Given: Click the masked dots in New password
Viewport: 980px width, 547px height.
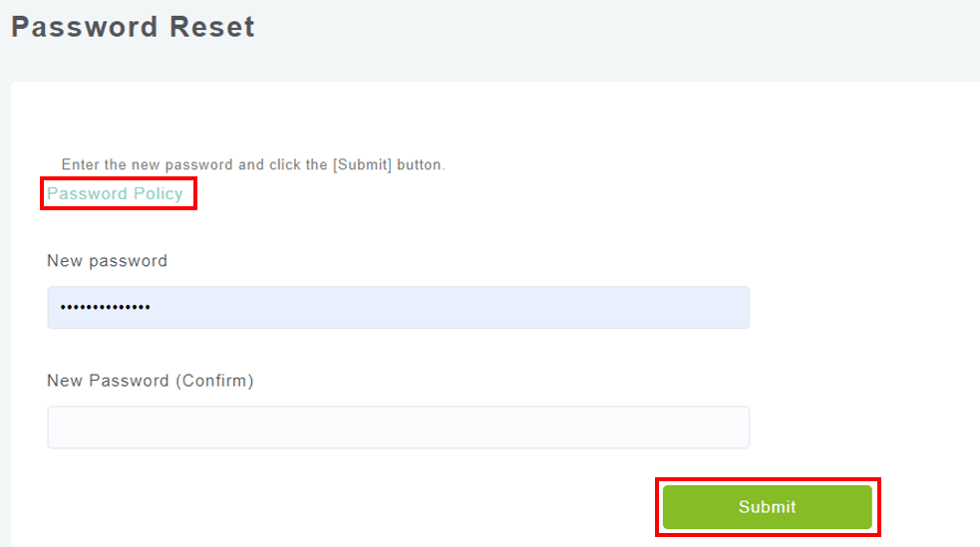Looking at the screenshot, I should [x=106, y=308].
